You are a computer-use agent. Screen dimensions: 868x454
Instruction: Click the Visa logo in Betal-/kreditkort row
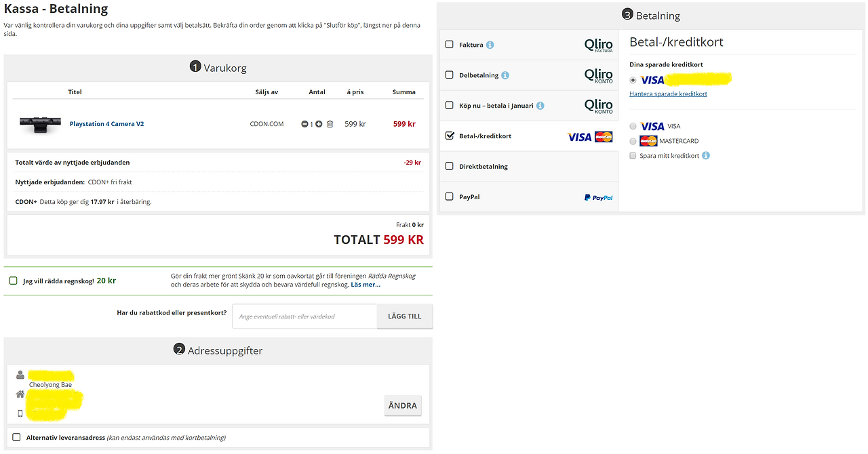[580, 137]
